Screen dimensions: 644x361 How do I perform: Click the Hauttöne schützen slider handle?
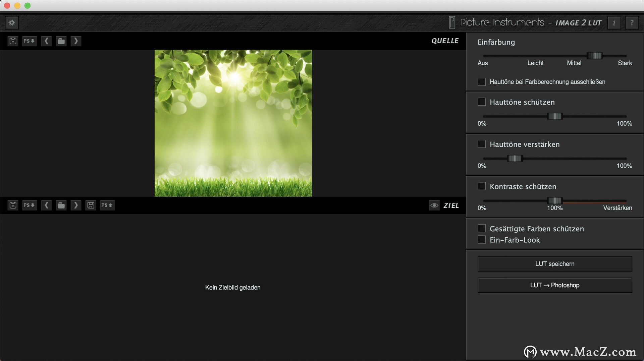coord(555,116)
